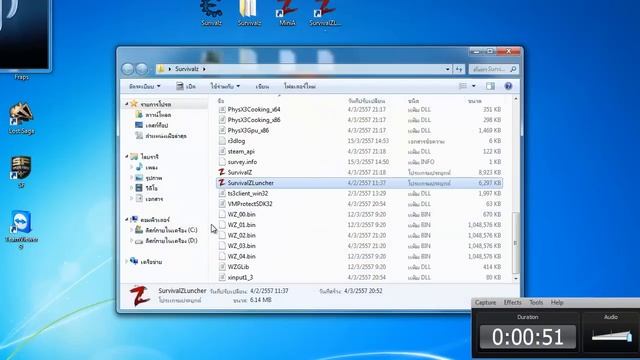The width and height of the screenshot is (640, 360).
Task: Open the Capture menu in recorder
Action: [485, 302]
